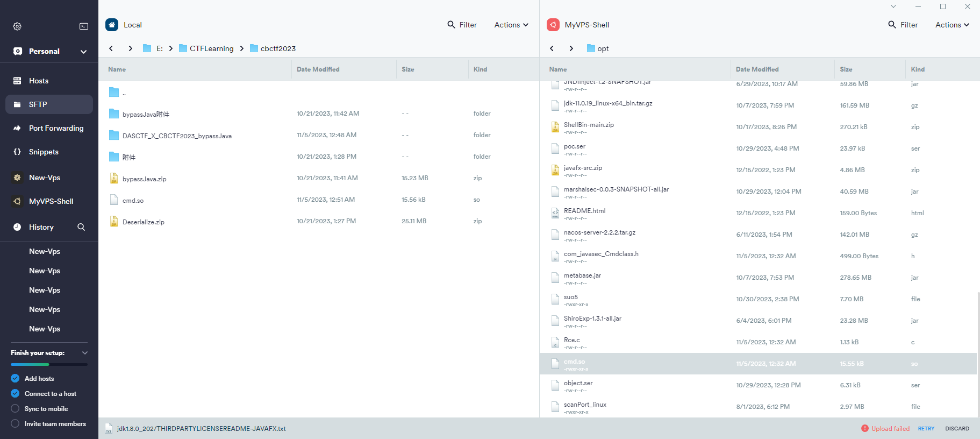The width and height of the screenshot is (980, 439).
Task: Click the Local pane home icon
Action: tap(112, 25)
